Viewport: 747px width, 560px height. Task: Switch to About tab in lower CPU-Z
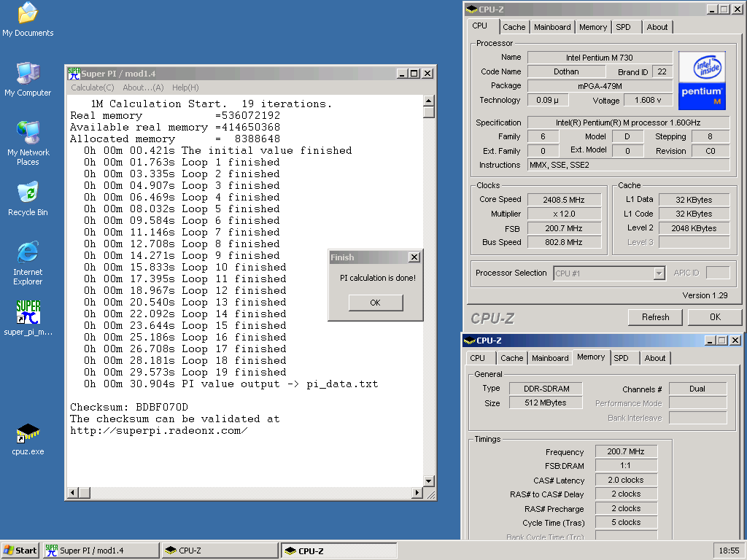tap(655, 358)
